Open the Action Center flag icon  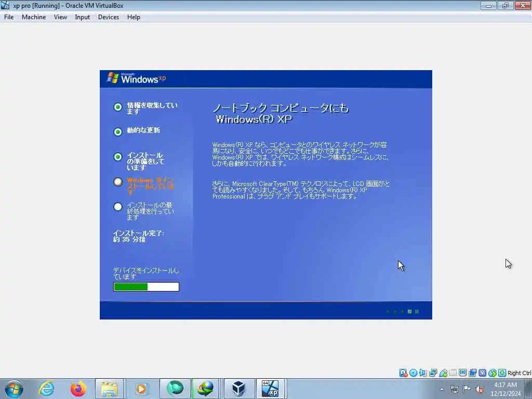tap(467, 389)
